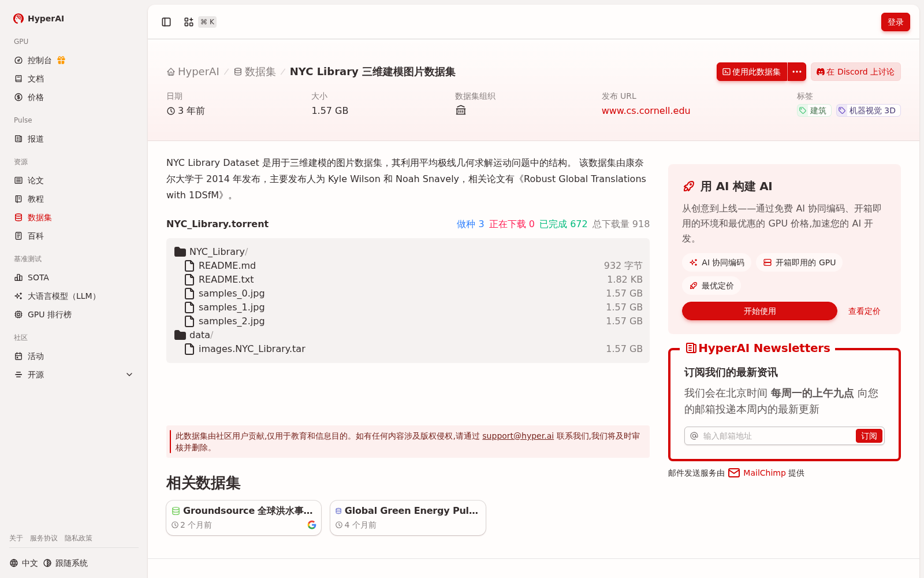Viewport: 924px width, 578px height.
Task: Open the 隐私政策 footer link
Action: pos(79,538)
